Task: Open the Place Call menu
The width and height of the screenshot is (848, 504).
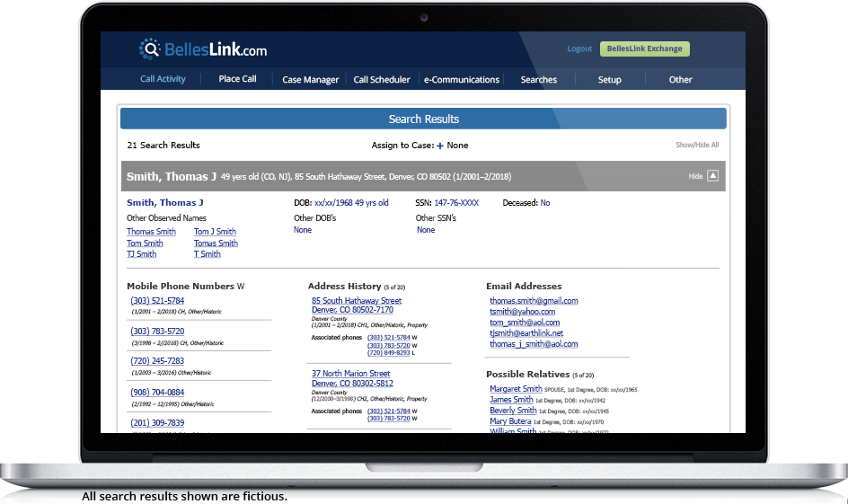Action: tap(237, 78)
